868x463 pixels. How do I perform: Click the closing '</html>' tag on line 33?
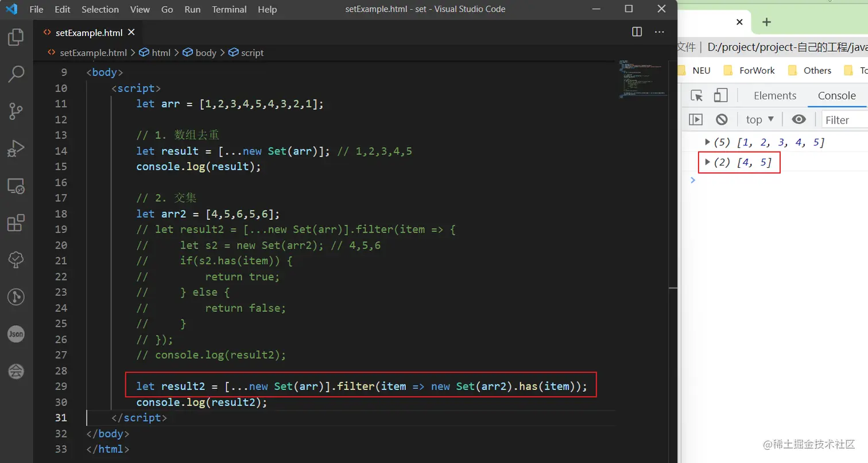(107, 449)
